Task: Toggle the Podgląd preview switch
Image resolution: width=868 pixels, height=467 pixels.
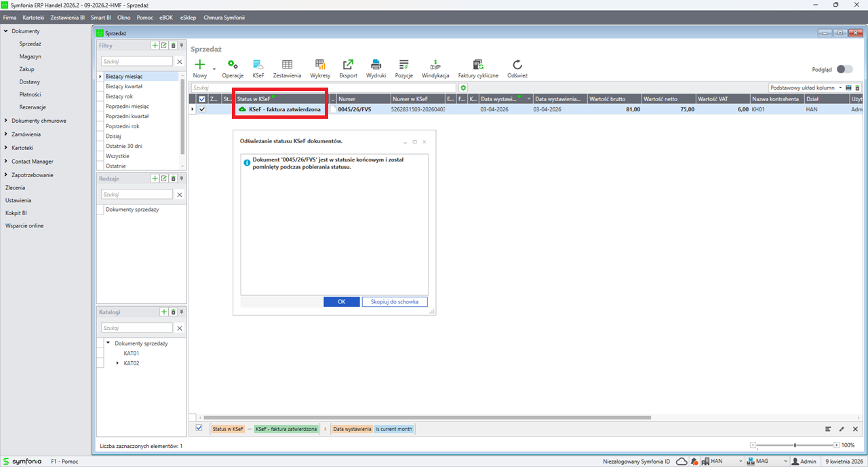Action: coord(844,69)
